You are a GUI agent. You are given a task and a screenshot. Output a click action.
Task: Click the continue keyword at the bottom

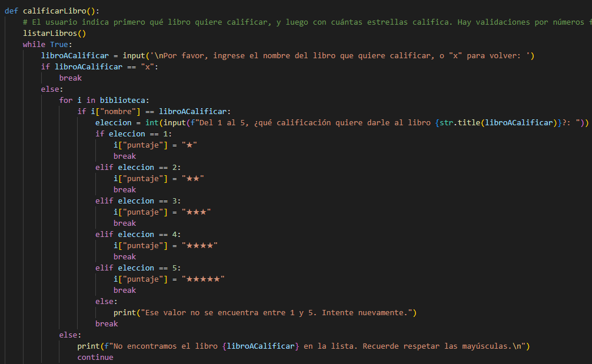[95, 357]
